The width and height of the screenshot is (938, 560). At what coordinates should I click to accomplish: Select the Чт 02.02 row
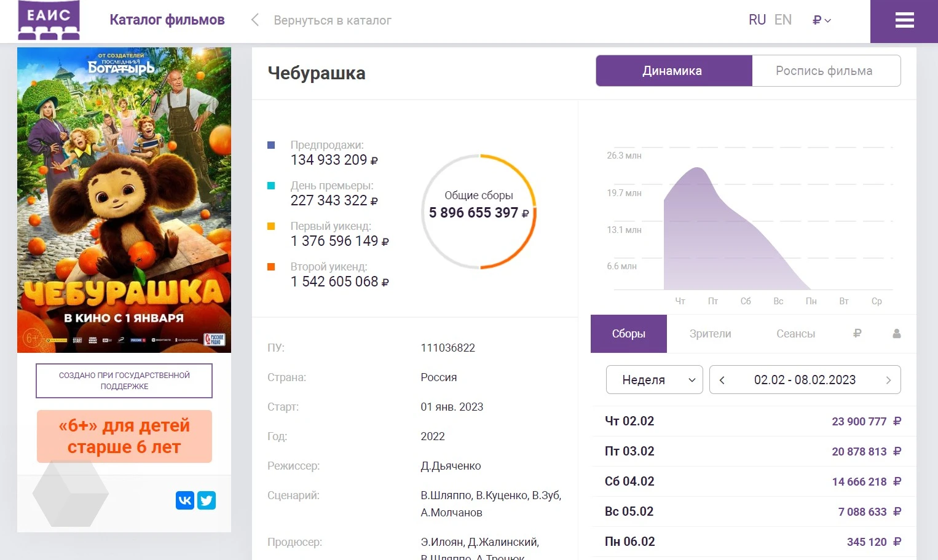click(753, 421)
